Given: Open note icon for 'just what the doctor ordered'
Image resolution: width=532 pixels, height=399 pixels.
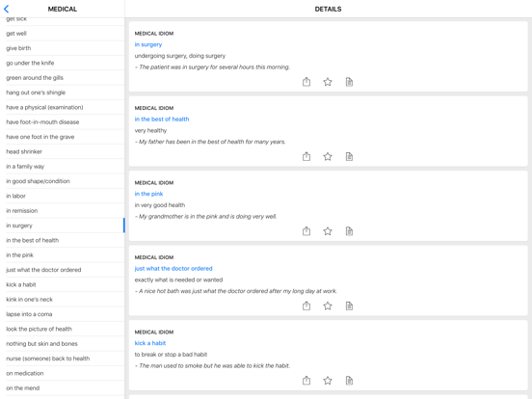Looking at the screenshot, I should [x=349, y=306].
